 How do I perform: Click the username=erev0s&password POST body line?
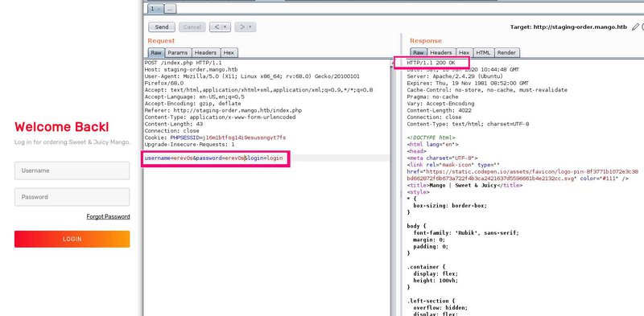(213, 158)
